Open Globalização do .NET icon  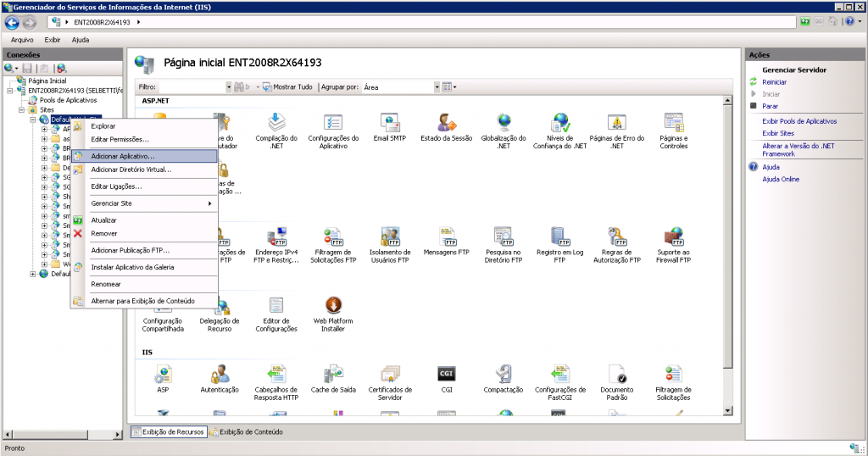pyautogui.click(x=504, y=131)
